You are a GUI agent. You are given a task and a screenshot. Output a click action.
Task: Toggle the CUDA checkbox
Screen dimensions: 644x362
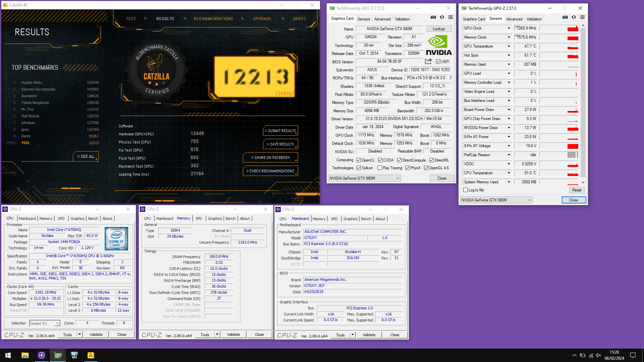380,160
